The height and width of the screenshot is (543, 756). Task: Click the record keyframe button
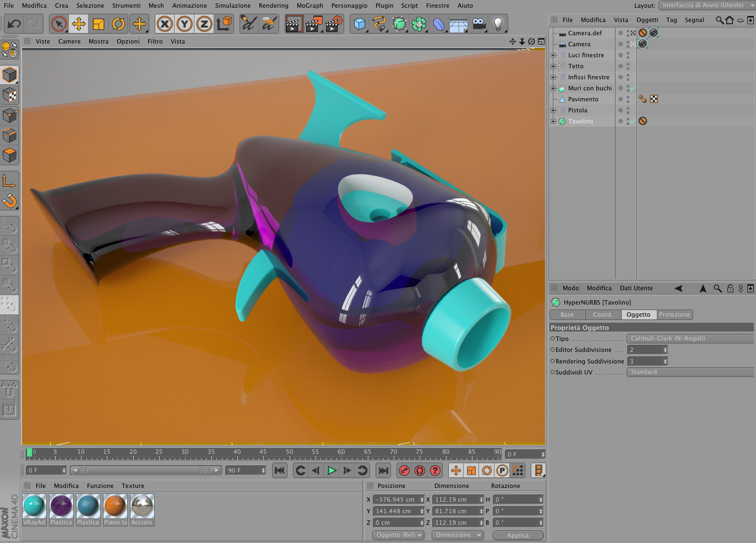404,470
